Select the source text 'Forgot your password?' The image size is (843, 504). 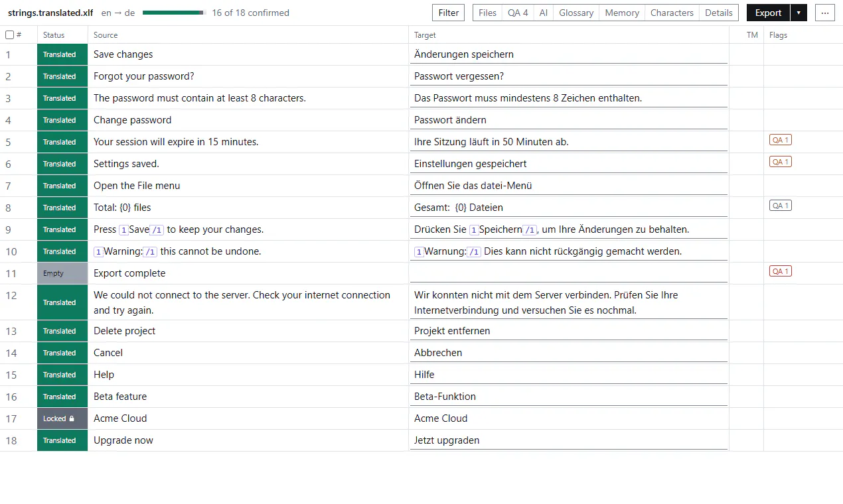tap(144, 76)
